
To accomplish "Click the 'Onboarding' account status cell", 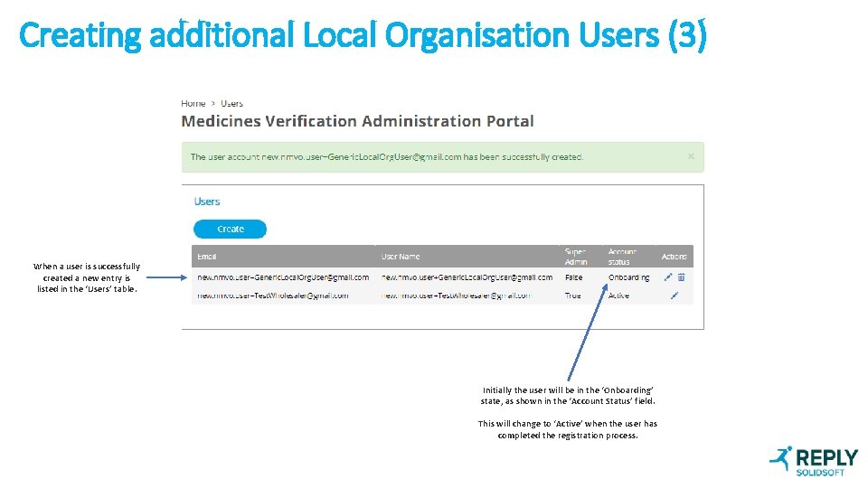I will tap(629, 277).
